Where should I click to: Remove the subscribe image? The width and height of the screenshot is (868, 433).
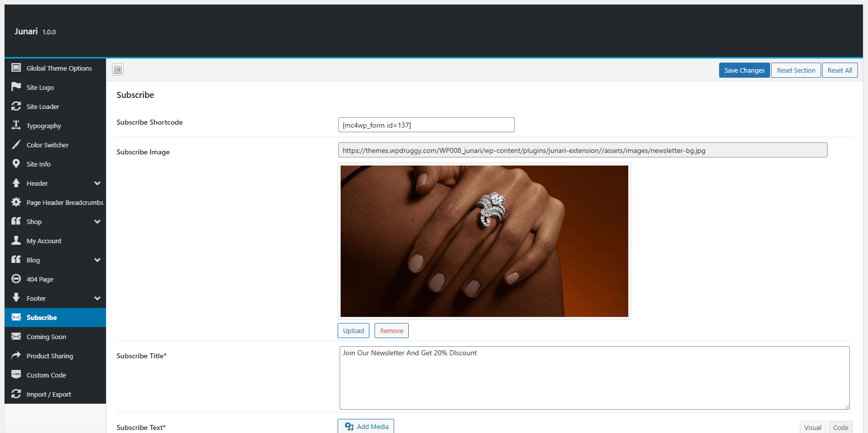[391, 331]
